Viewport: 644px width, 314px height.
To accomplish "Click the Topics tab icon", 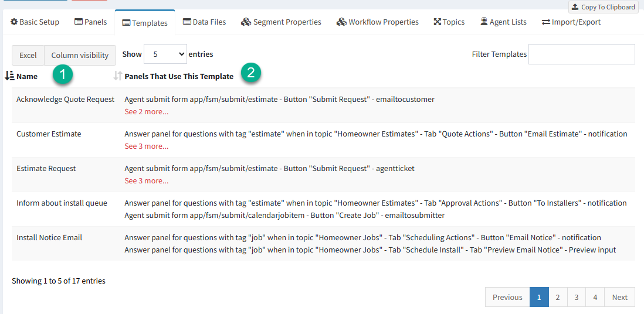I will coord(437,22).
